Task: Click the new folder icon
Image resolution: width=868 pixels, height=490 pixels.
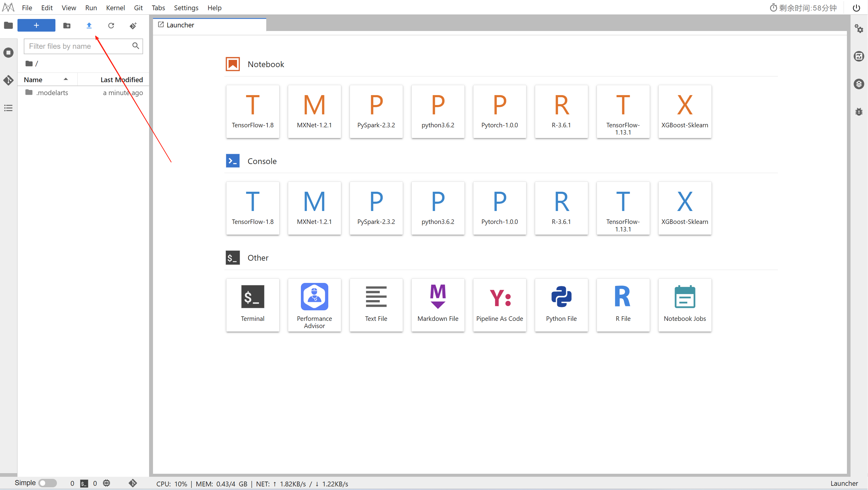Action: coord(67,25)
